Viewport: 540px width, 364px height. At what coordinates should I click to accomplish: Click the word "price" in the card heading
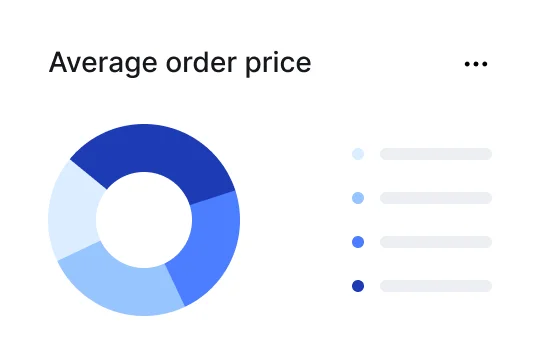[x=278, y=64]
